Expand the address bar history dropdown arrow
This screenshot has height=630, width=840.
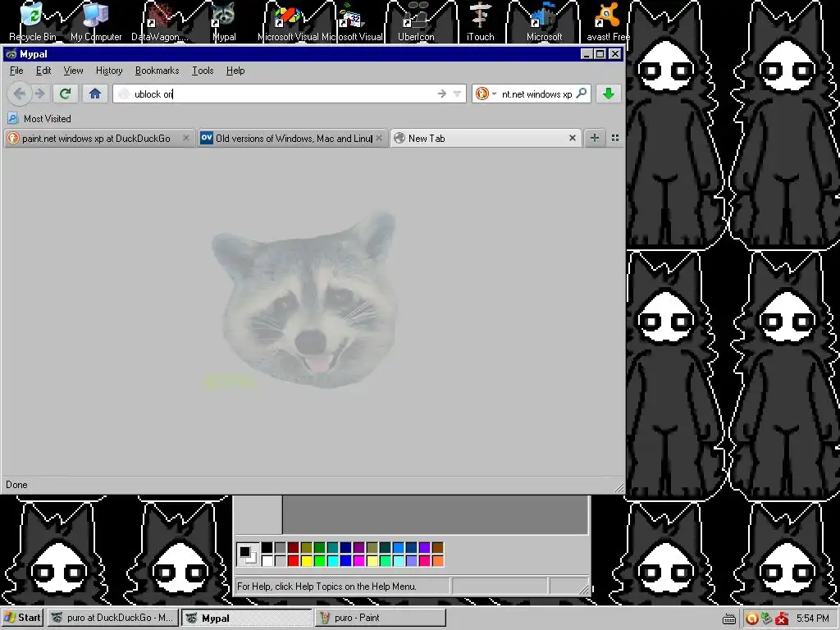457,94
